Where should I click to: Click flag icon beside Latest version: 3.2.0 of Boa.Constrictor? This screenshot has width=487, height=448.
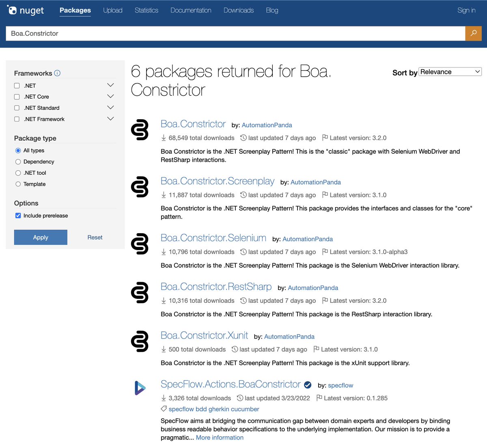pyautogui.click(x=325, y=138)
